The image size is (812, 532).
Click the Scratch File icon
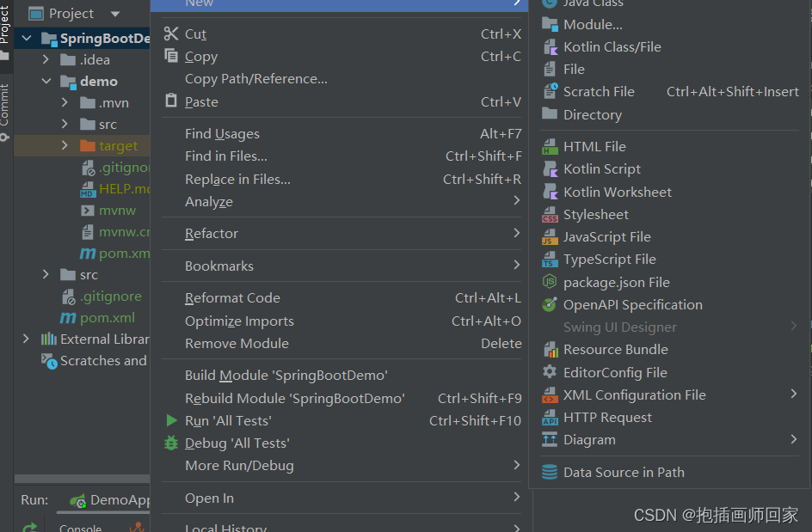(550, 91)
